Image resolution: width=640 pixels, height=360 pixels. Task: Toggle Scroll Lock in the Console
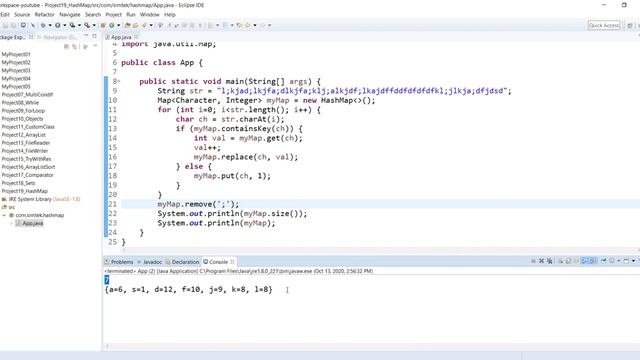point(568,261)
